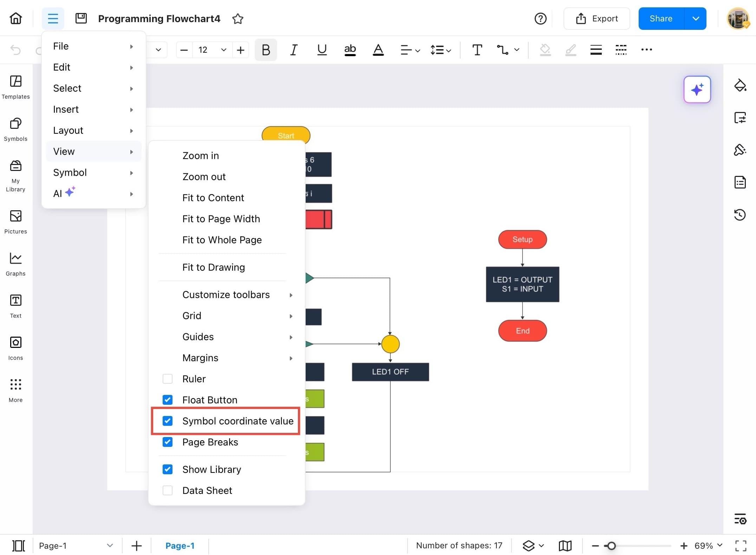Enable the Ruler checkbox
The height and width of the screenshot is (555, 756).
(168, 379)
